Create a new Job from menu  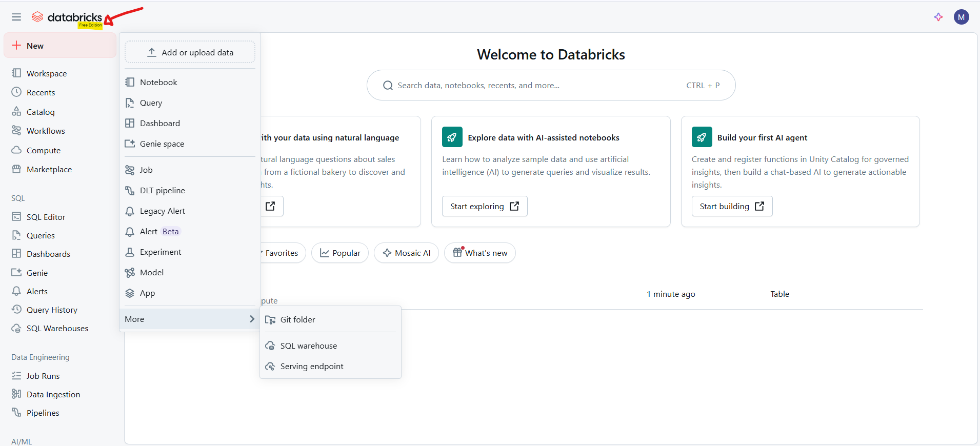pos(190,170)
